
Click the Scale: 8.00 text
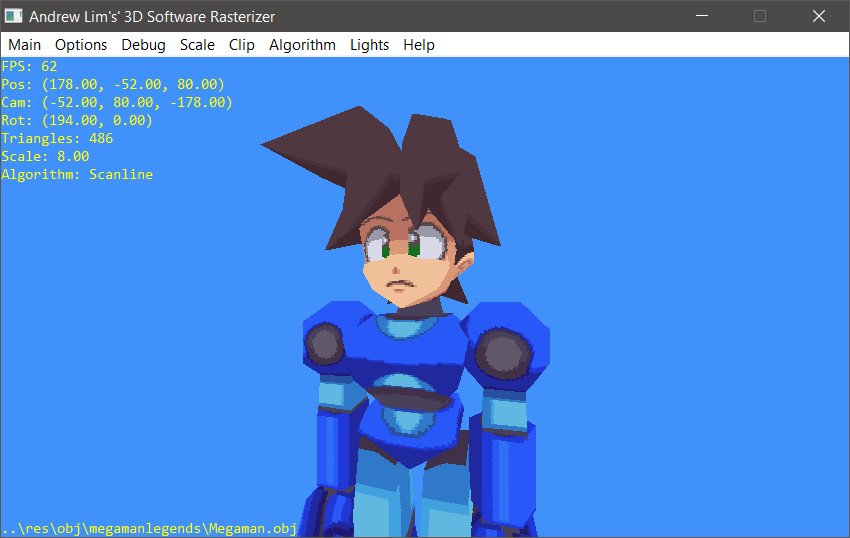(x=45, y=156)
